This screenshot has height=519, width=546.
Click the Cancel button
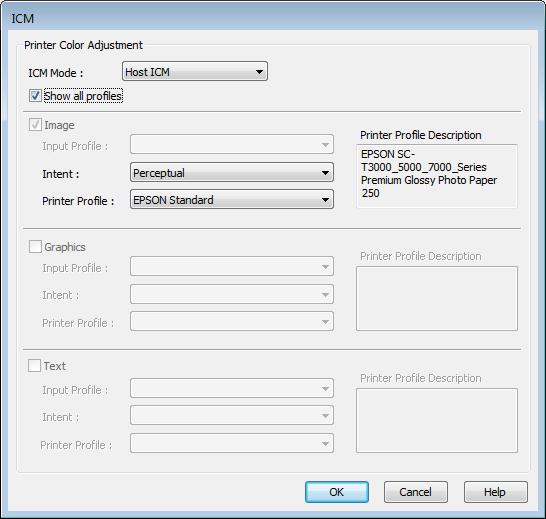coord(416,492)
